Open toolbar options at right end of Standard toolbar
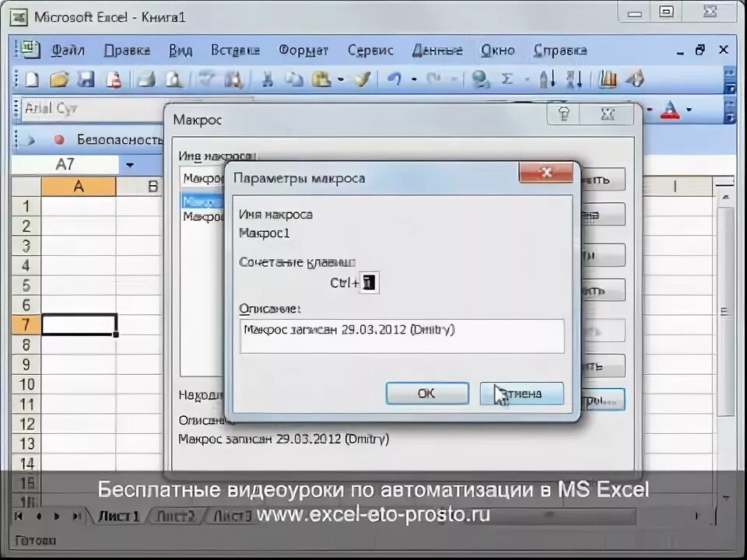This screenshot has height=560, width=747. (729, 80)
